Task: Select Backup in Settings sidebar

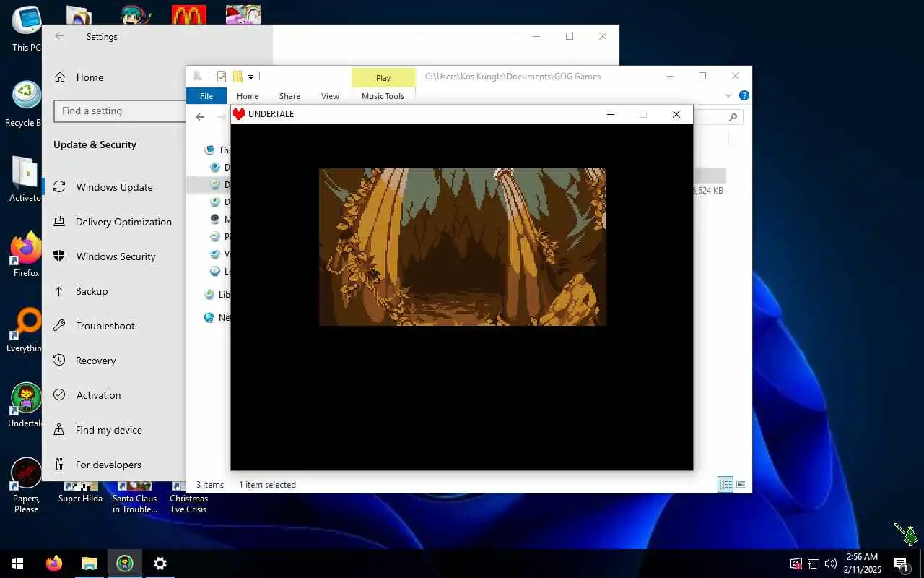Action: [92, 291]
